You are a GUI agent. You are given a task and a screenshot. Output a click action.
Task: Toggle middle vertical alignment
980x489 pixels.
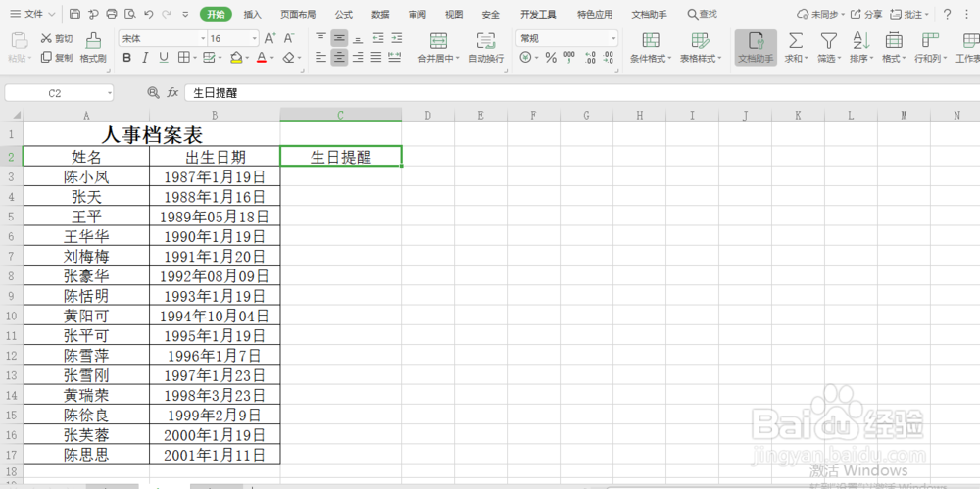click(339, 39)
